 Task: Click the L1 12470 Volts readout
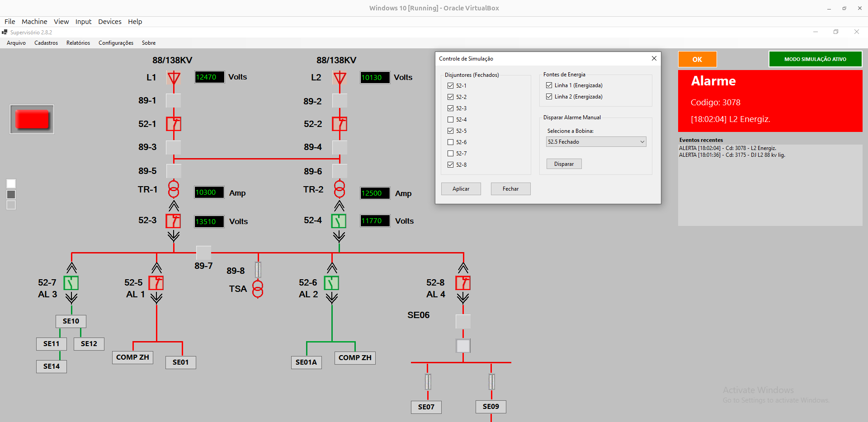[x=209, y=77]
